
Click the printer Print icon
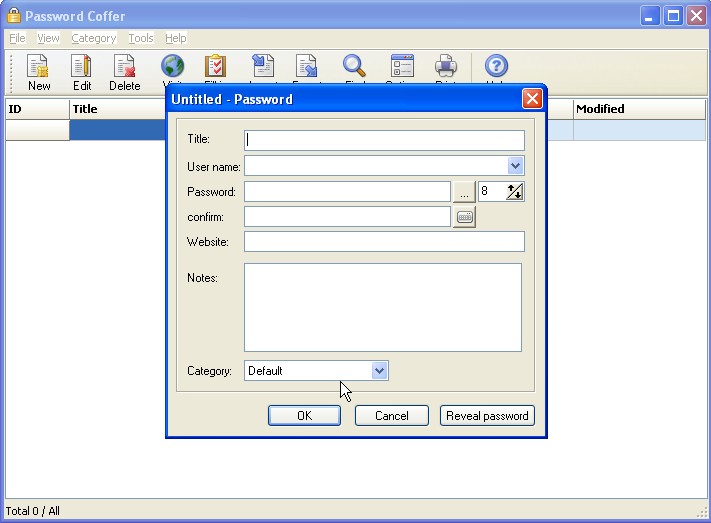point(446,66)
